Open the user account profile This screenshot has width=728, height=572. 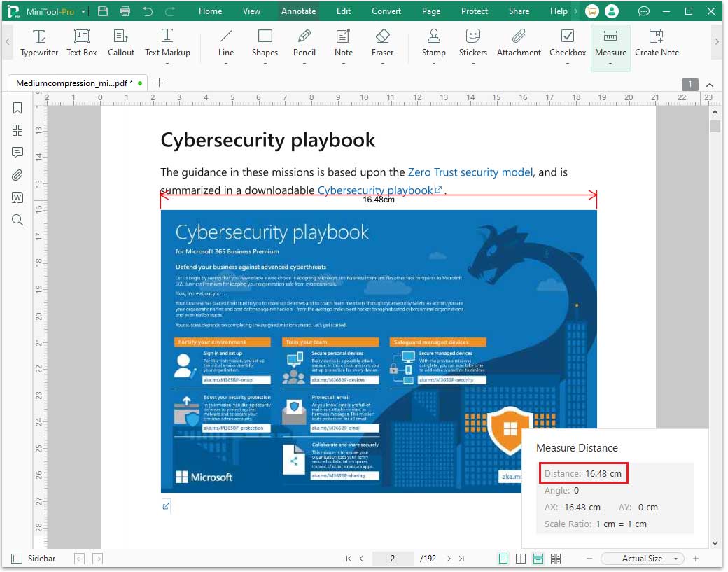[612, 11]
